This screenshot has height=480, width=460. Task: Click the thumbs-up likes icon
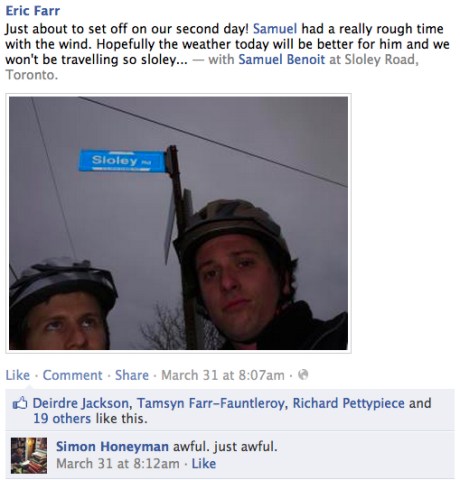(x=20, y=403)
